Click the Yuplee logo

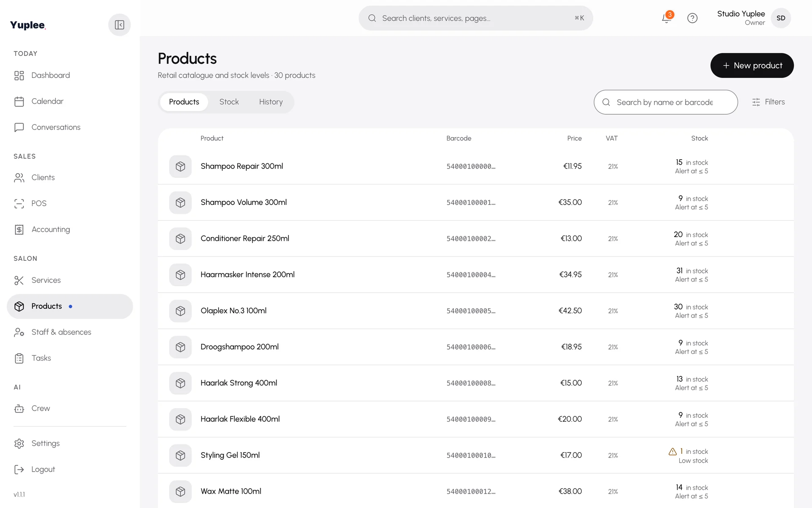(x=28, y=25)
